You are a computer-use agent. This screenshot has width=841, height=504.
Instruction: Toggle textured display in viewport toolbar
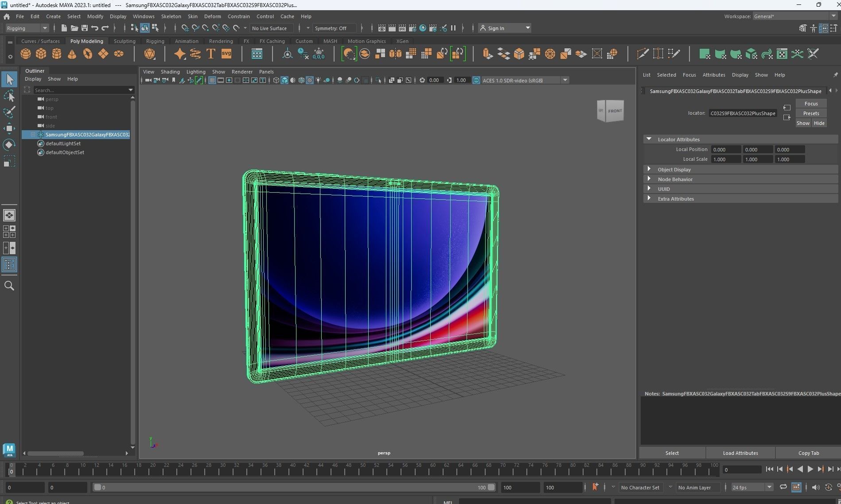[310, 80]
